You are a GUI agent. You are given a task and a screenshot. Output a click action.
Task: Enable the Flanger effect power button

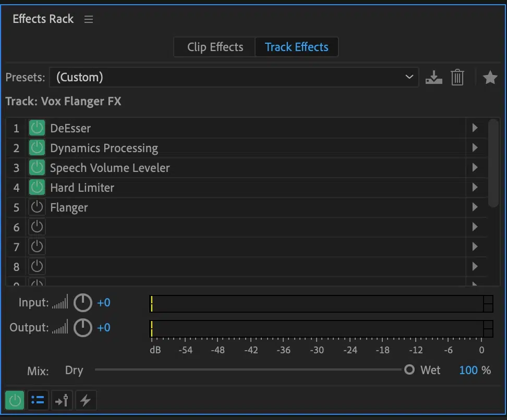(37, 207)
